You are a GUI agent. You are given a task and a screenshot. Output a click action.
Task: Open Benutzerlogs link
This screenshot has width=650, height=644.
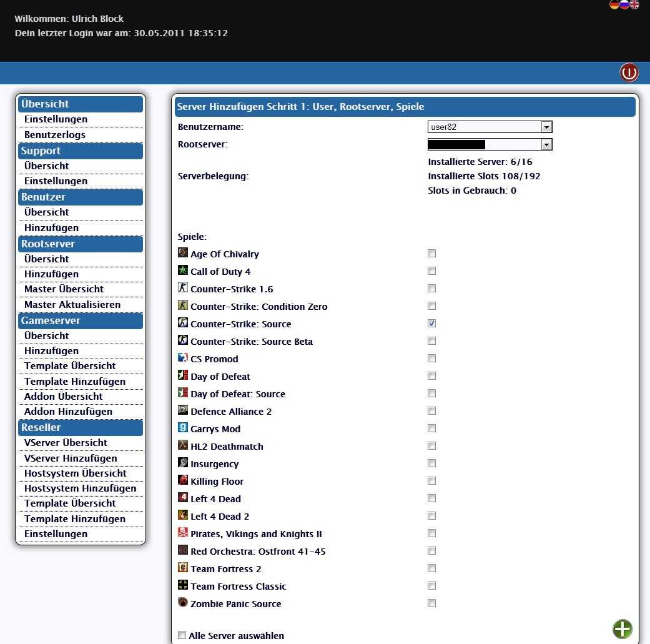[55, 135]
